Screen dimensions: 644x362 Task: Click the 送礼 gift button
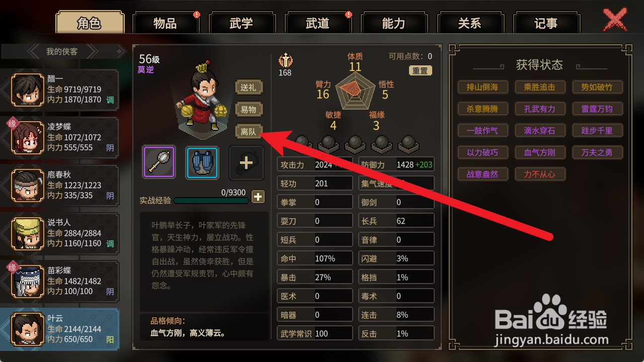tap(249, 87)
